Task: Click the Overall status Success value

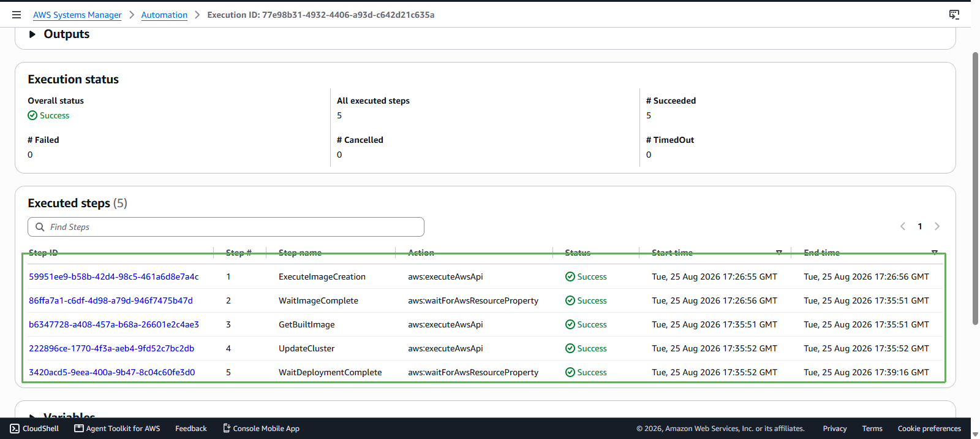Action: click(x=48, y=115)
